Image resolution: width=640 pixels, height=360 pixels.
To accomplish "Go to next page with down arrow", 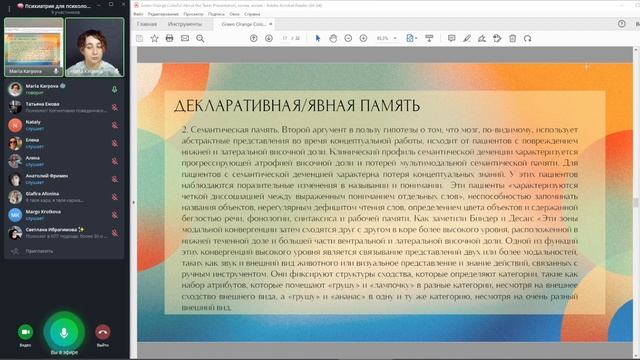I will (x=269, y=38).
